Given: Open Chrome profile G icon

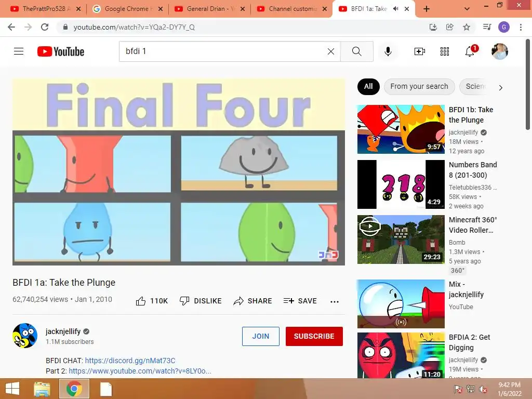Looking at the screenshot, I should point(504,27).
